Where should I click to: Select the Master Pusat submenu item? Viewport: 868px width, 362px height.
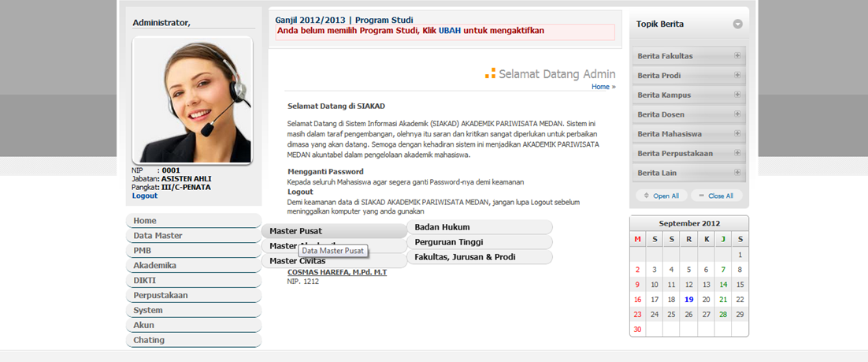click(334, 231)
